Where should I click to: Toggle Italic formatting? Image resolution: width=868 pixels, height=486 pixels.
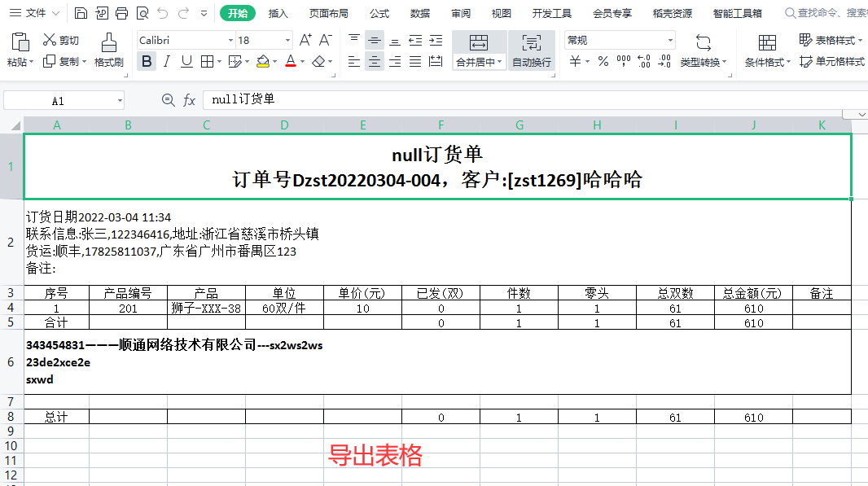[x=166, y=61]
